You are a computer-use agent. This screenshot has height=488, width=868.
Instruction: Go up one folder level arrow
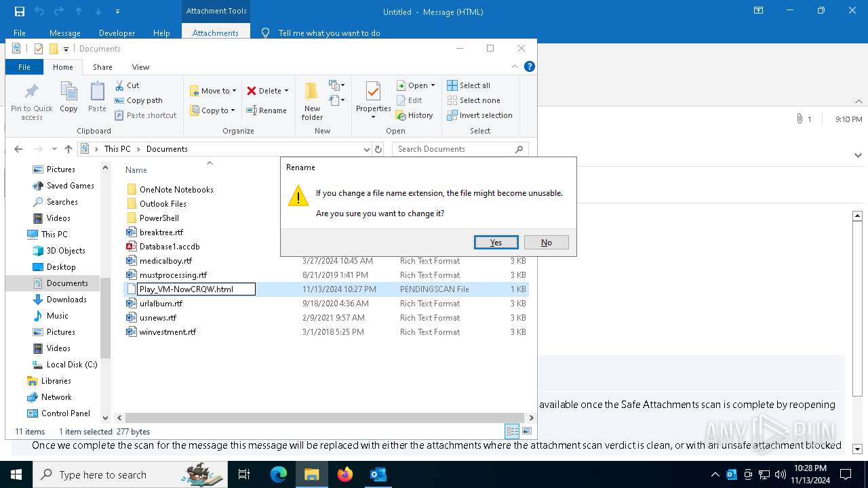(x=68, y=149)
